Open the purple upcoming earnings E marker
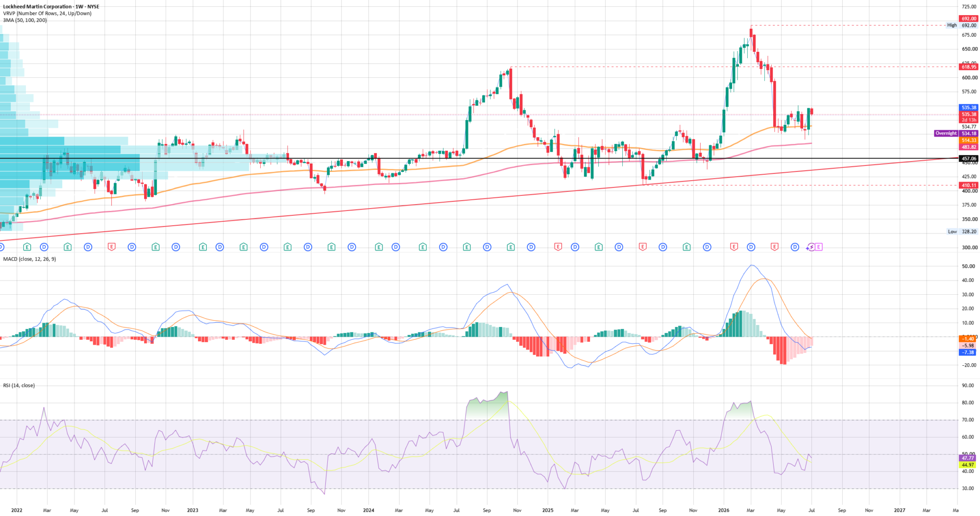Viewport: 980px width, 516px height. pyautogui.click(x=819, y=247)
